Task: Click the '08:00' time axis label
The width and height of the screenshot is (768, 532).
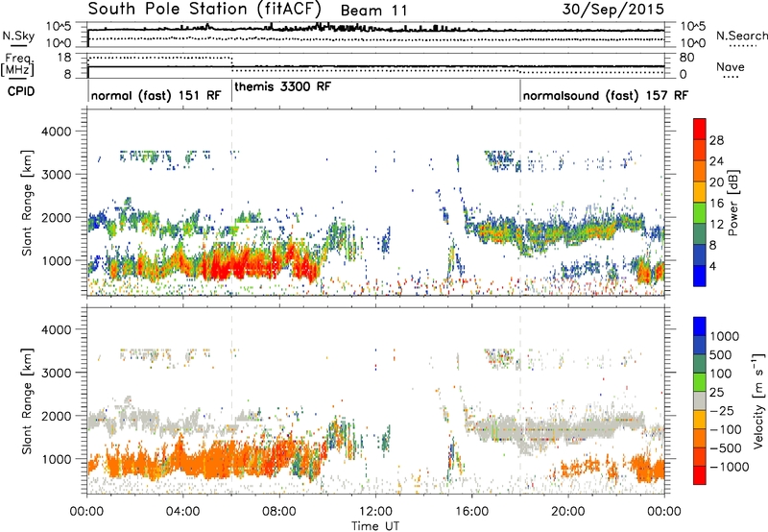Action: click(x=279, y=512)
